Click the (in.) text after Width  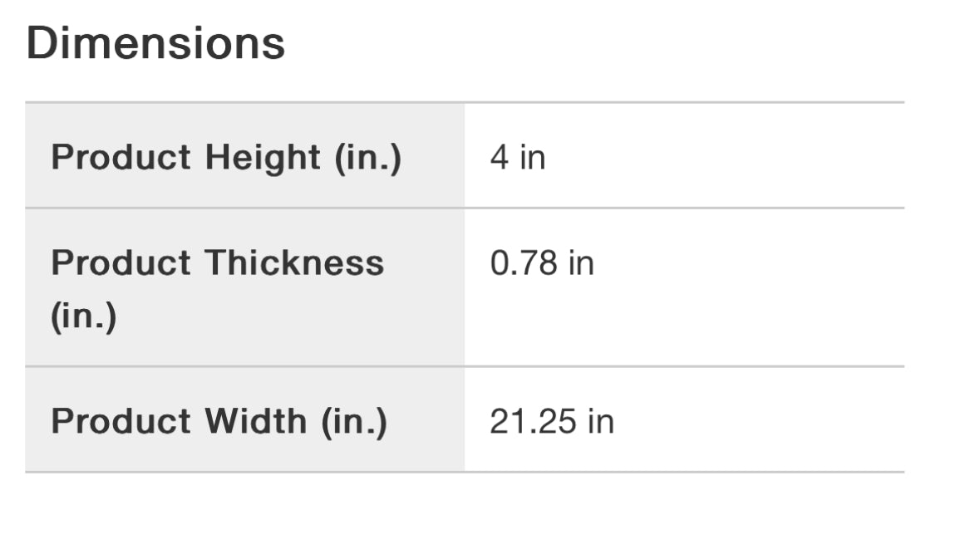(x=354, y=421)
